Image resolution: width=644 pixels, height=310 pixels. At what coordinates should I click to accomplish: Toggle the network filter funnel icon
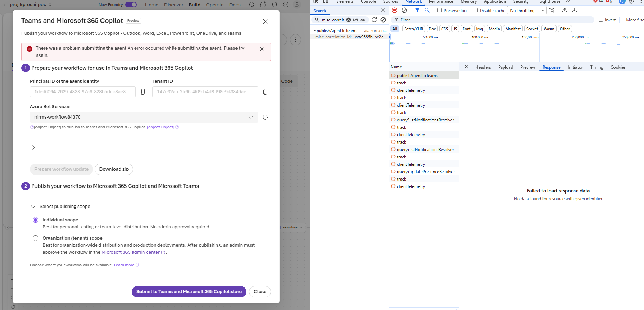417,10
